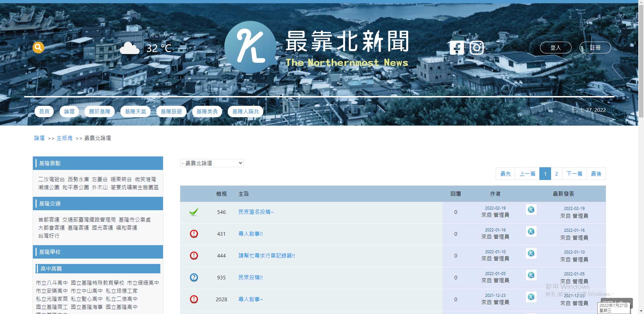The width and height of the screenshot is (644, 314).
Task: Follow the 主版塊 breadcrumb link
Action: (x=64, y=138)
